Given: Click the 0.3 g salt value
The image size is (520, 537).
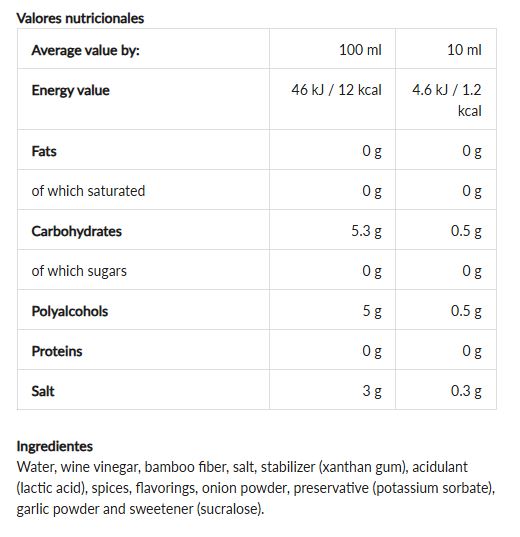Looking at the screenshot, I should tap(466, 391).
